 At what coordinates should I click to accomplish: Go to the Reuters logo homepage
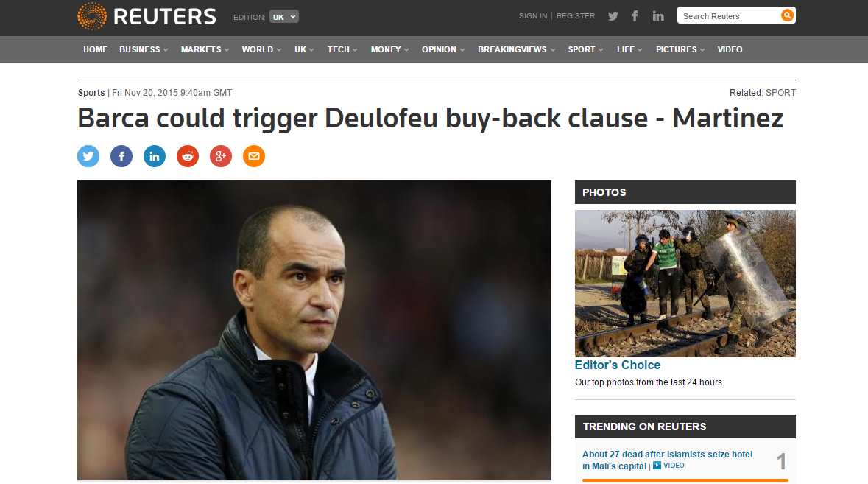click(147, 17)
